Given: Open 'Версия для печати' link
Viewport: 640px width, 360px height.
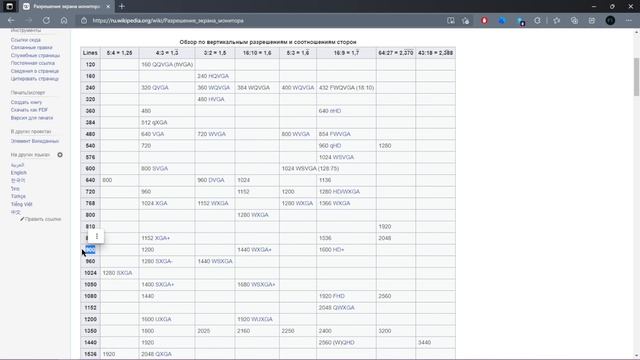Looking at the screenshot, I should coord(32,118).
